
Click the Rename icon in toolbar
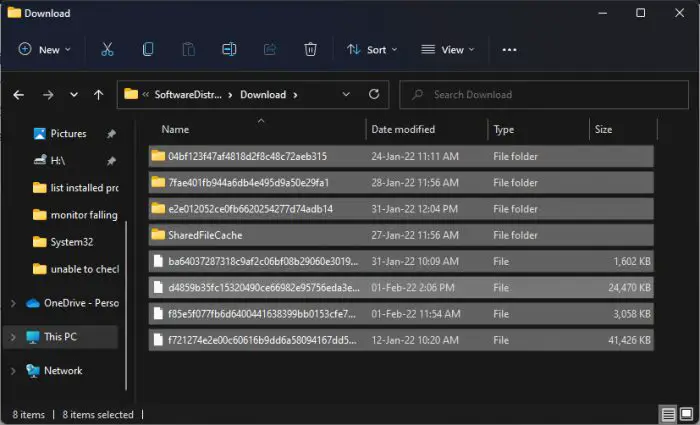click(229, 49)
